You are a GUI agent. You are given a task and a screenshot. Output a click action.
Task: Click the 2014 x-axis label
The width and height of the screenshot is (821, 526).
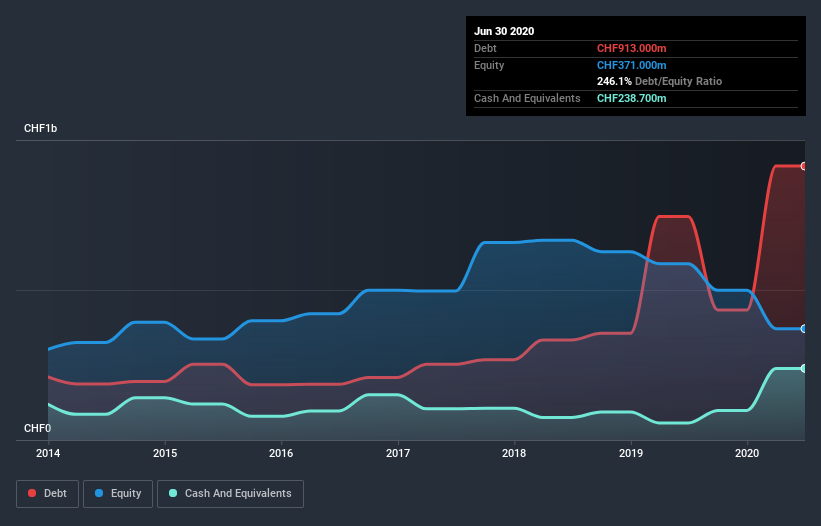click(48, 453)
